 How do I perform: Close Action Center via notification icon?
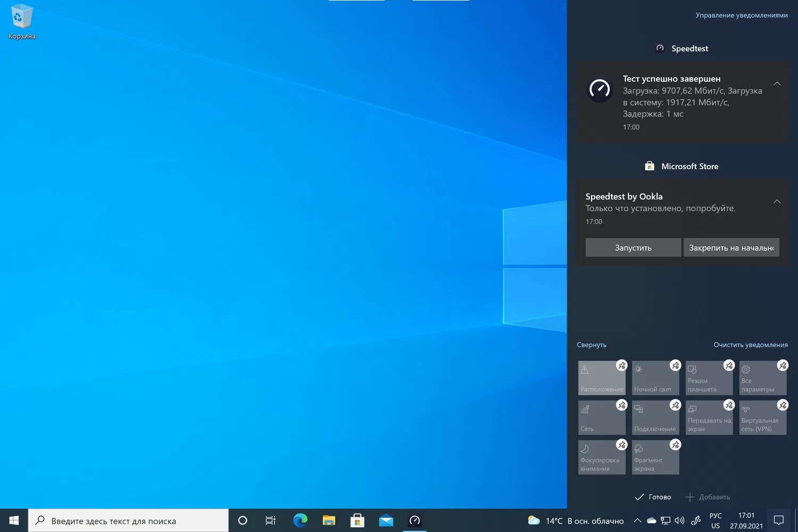click(779, 520)
